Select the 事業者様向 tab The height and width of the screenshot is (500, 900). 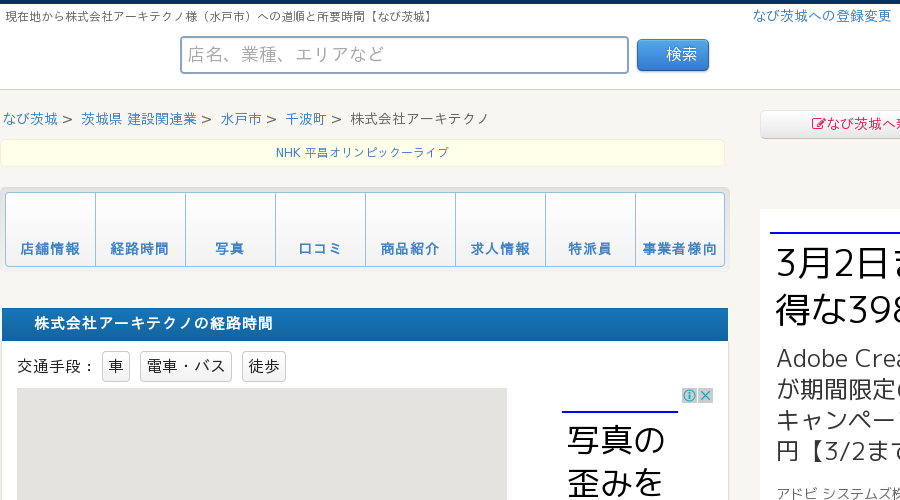(x=680, y=230)
